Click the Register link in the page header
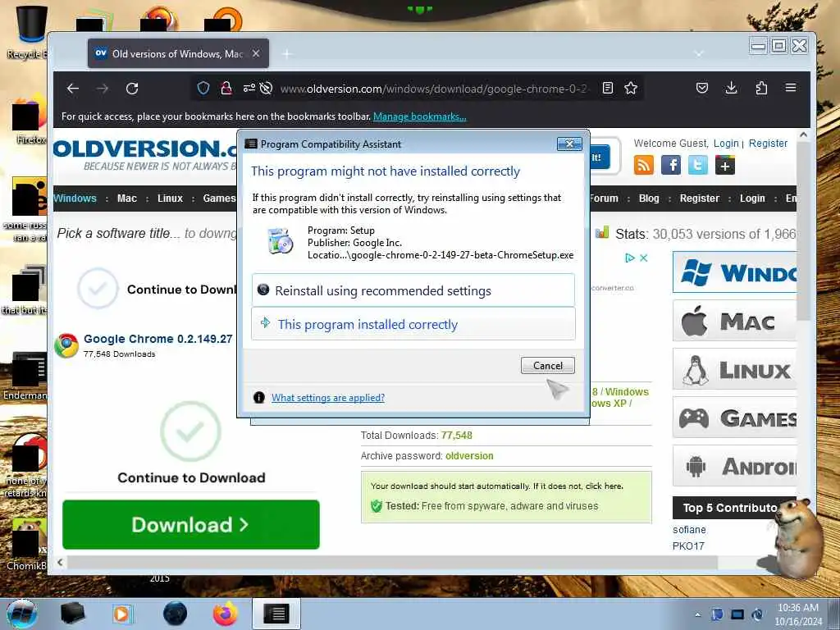The image size is (840, 630). click(768, 143)
